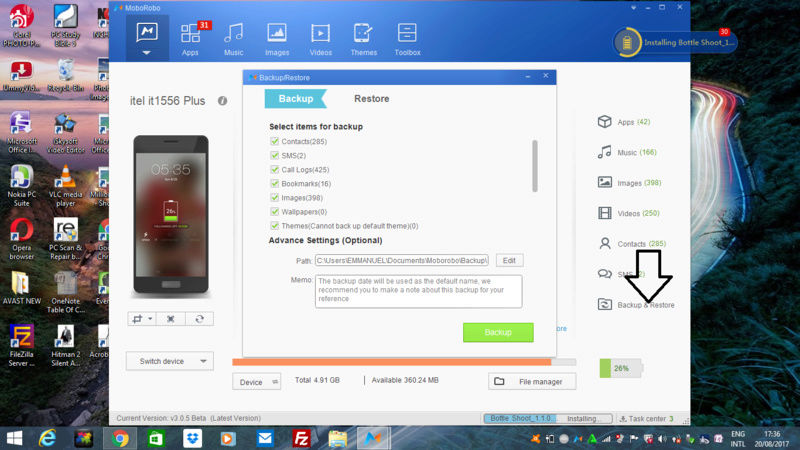800x450 pixels.
Task: Click the screen rotate icon under phone preview
Action: tap(137, 319)
